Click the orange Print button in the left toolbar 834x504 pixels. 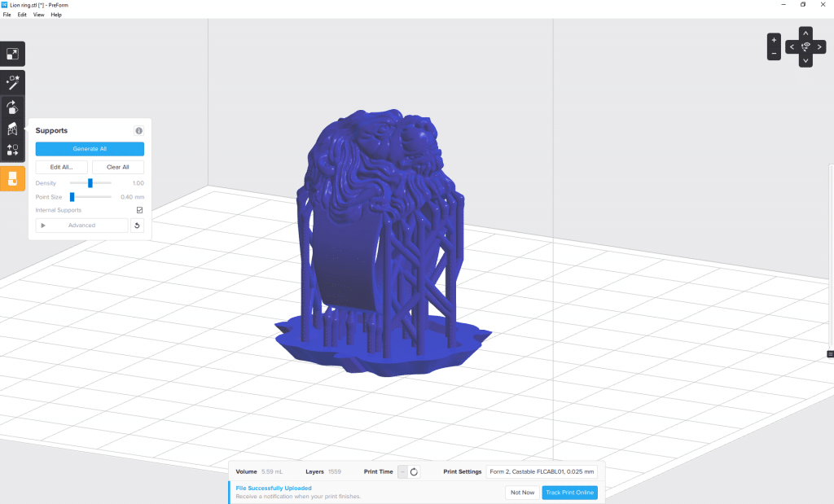(x=13, y=179)
